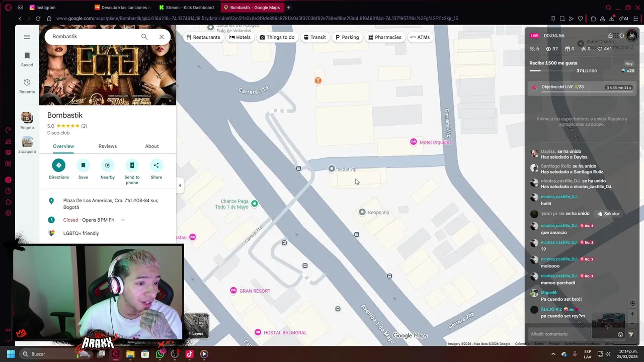Screen dimensions: 644x362
Task: Greet the viewer with Saludar button
Action: [x=608, y=214]
